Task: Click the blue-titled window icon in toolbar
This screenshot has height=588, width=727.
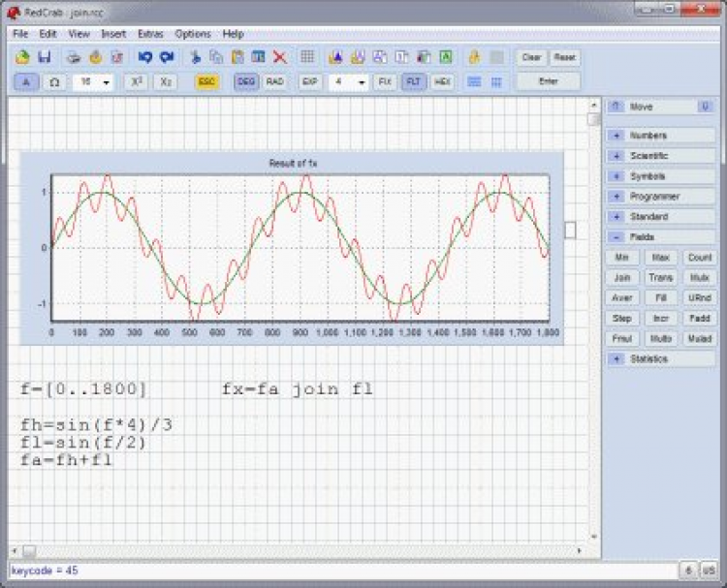Action: click(x=258, y=57)
